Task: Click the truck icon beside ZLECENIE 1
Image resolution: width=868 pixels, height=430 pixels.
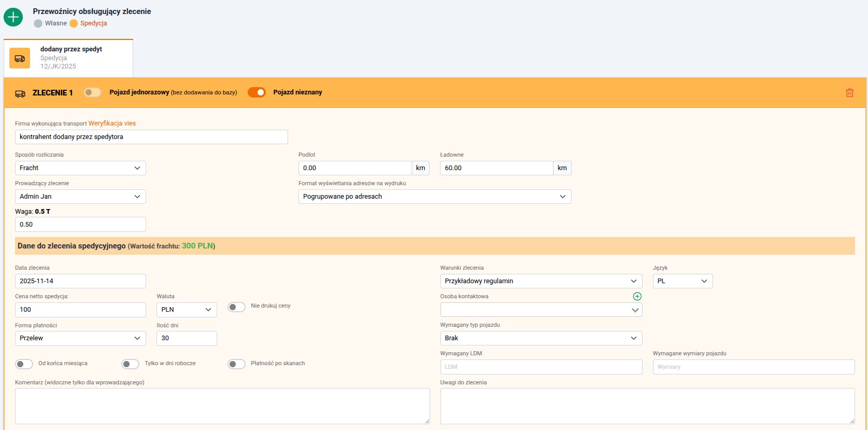Action: [20, 93]
